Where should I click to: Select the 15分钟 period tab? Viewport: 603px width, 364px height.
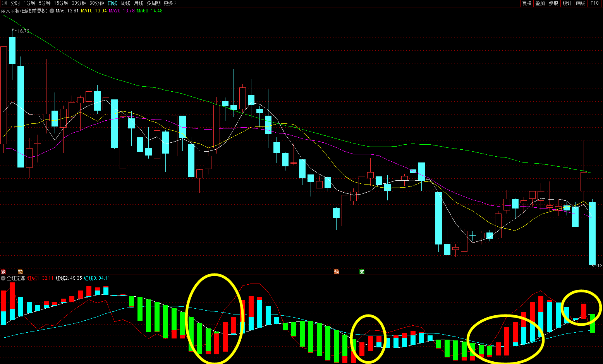pyautogui.click(x=61, y=3)
